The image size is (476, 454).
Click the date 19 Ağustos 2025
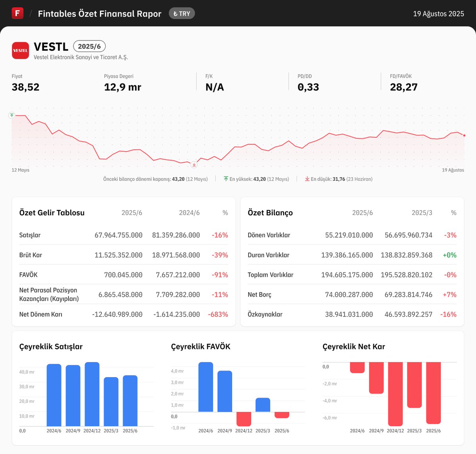[438, 13]
